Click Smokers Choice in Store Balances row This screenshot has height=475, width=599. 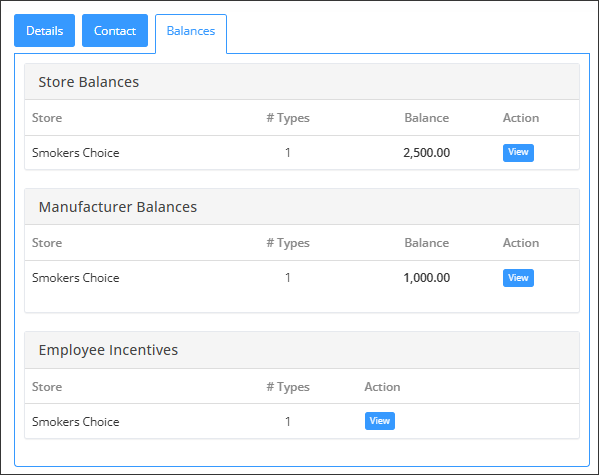76,153
